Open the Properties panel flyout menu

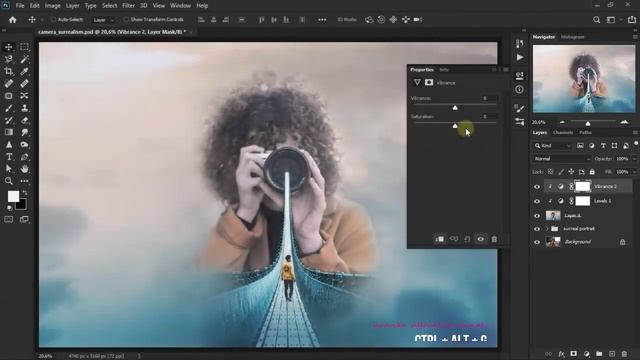click(x=506, y=70)
